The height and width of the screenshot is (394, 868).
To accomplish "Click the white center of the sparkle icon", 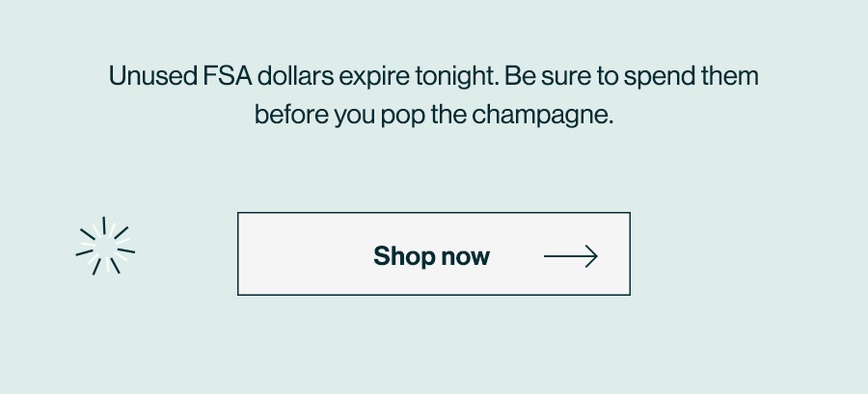I will coord(105,246).
